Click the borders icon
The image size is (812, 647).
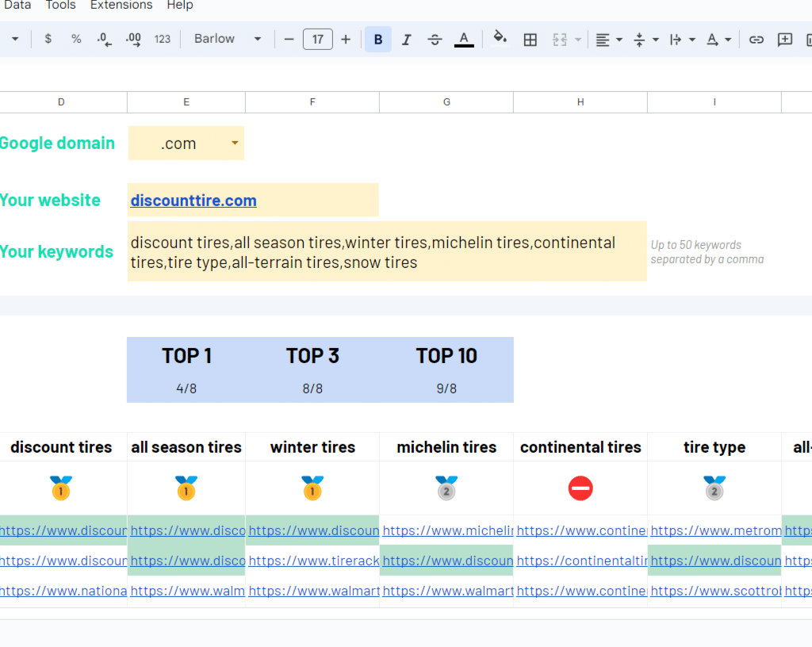point(530,40)
